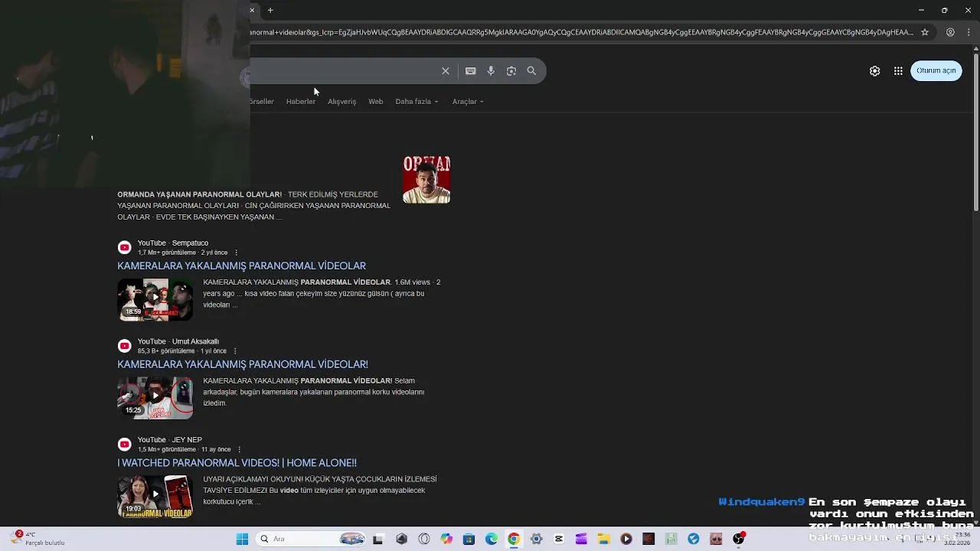Click the Oturum açın sign-in button
The height and width of the screenshot is (551, 980).
coord(936,70)
